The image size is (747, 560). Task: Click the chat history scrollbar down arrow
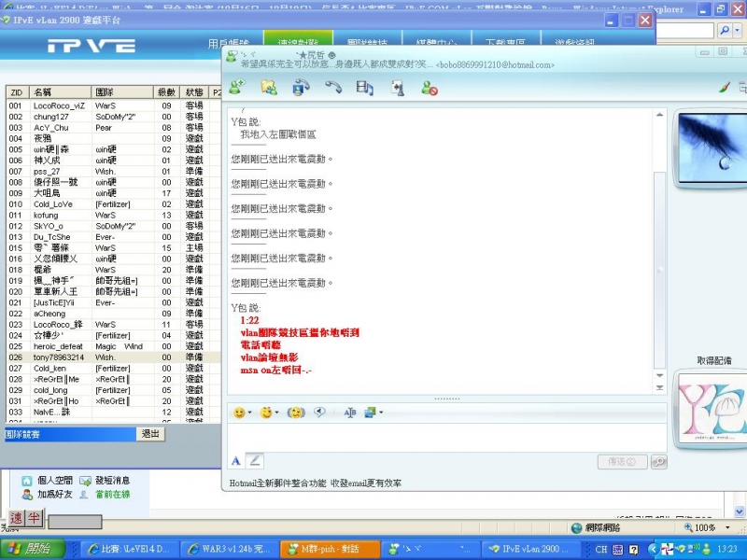[x=659, y=376]
